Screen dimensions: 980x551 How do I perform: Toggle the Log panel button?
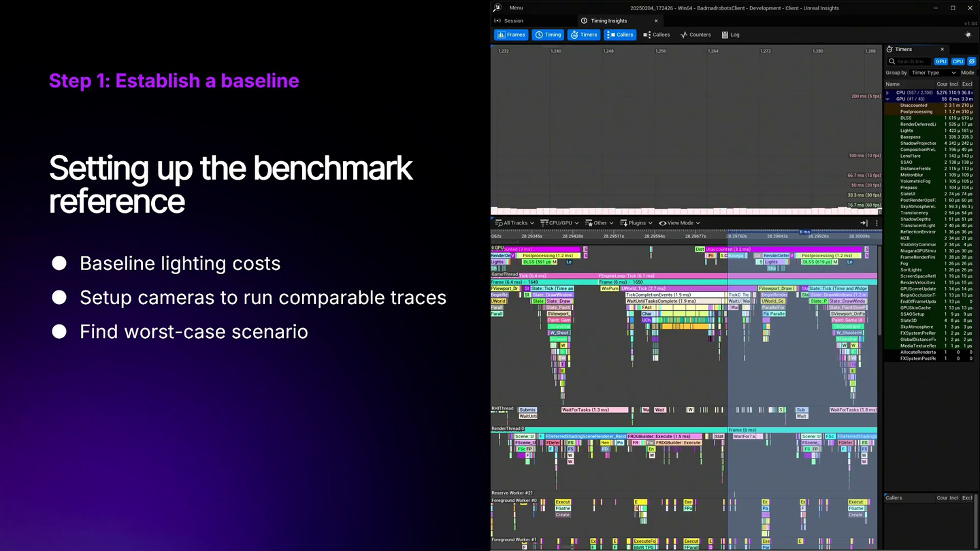(x=730, y=35)
